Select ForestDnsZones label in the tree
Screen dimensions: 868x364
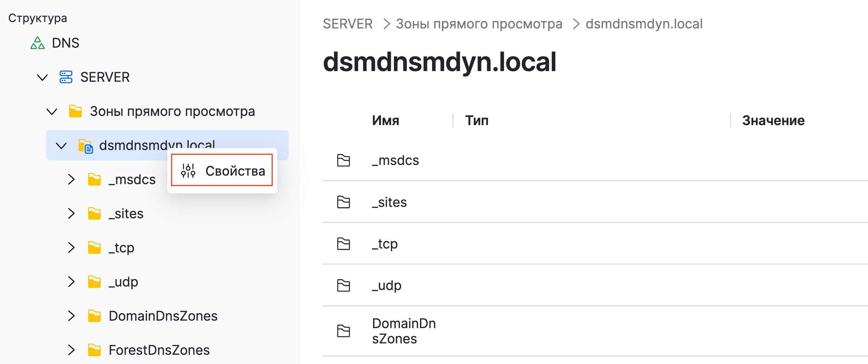pos(159,350)
